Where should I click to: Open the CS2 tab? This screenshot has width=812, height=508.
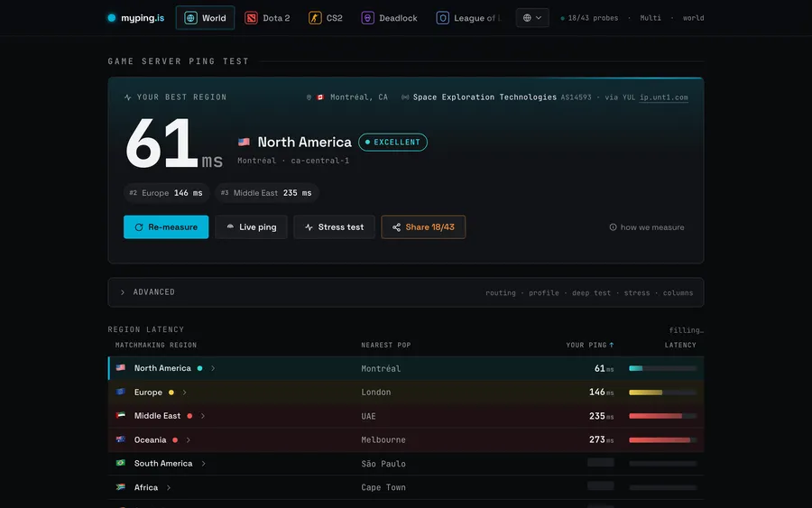[x=326, y=18]
